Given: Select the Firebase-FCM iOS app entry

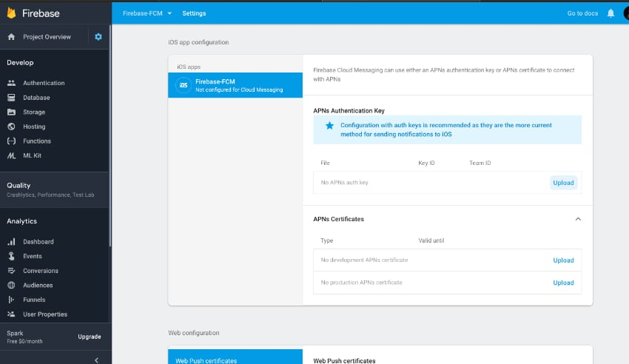Looking at the screenshot, I should [235, 85].
